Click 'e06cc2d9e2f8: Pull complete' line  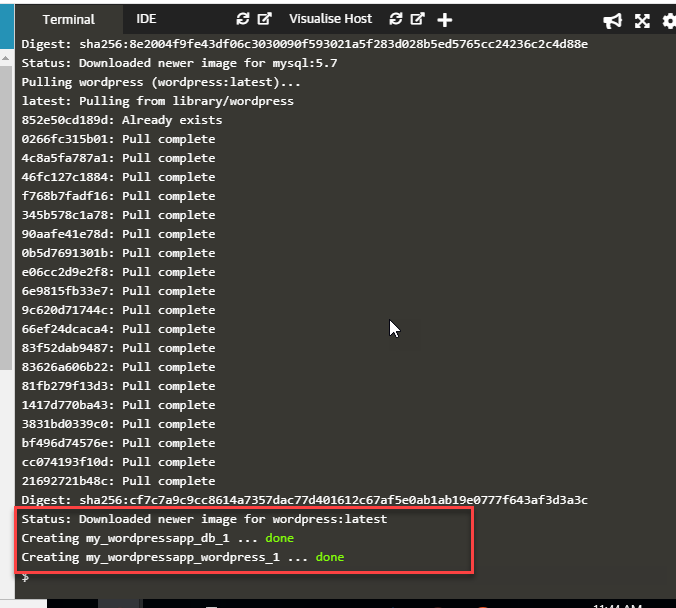(118, 272)
